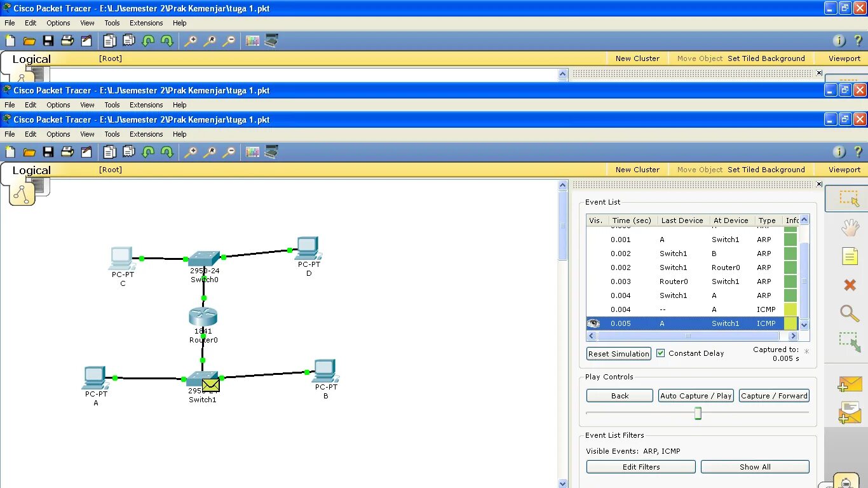Click Edit Filters button
The image size is (868, 488).
coord(641,467)
